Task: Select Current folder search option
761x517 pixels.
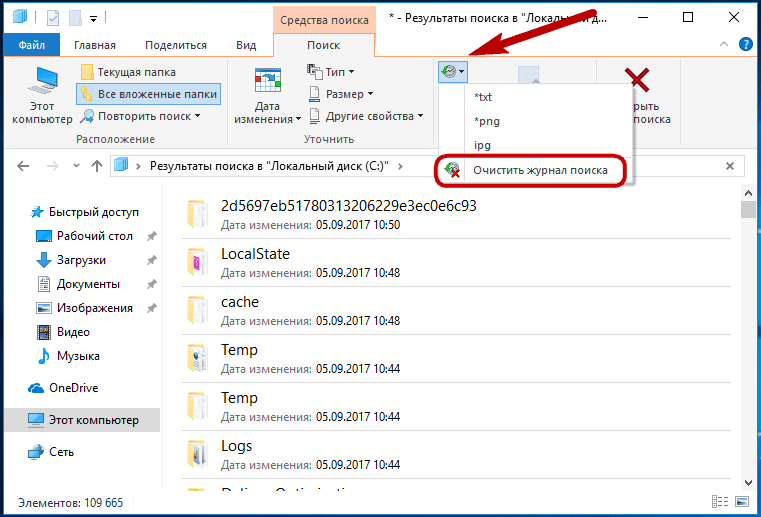Action: click(x=128, y=72)
